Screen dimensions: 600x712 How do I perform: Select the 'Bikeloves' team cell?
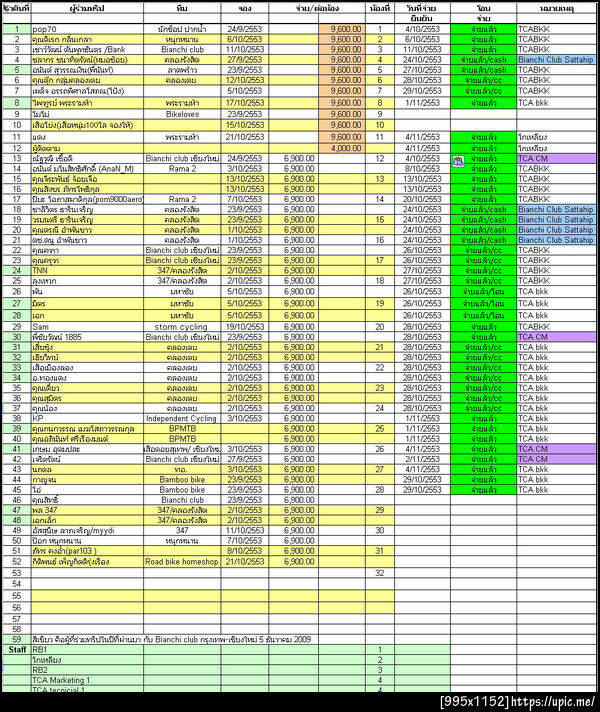point(182,114)
